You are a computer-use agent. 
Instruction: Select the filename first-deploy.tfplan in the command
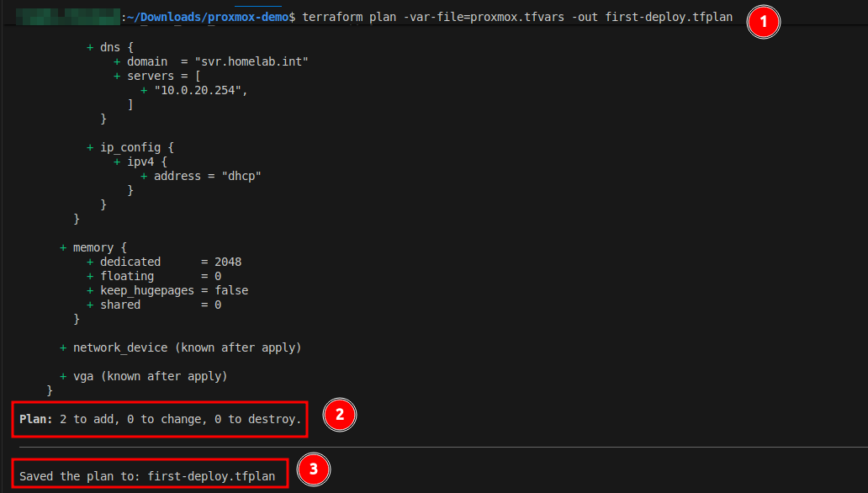coord(670,16)
